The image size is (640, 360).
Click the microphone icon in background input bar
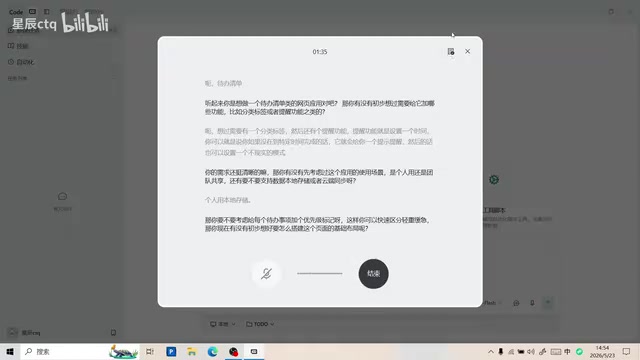coord(532,303)
